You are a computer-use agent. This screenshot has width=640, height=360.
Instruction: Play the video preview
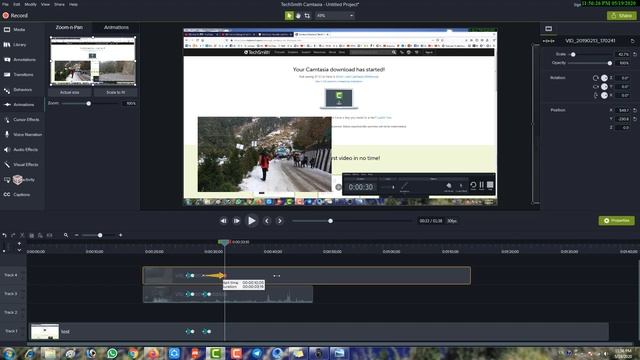pos(251,221)
